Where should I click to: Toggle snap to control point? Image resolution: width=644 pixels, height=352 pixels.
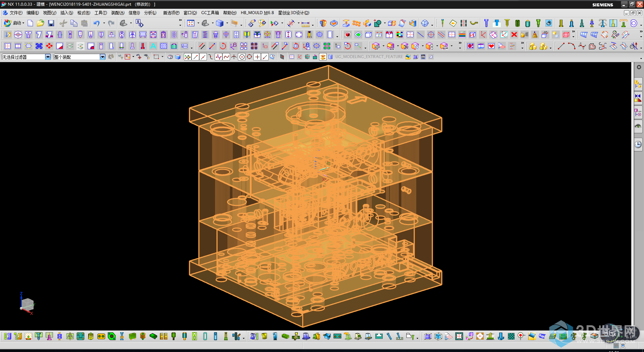click(211, 57)
